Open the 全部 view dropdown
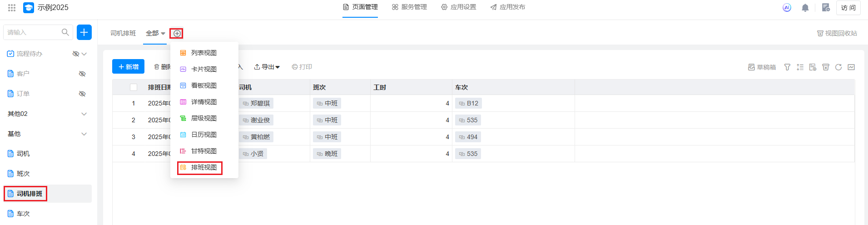 pos(155,33)
